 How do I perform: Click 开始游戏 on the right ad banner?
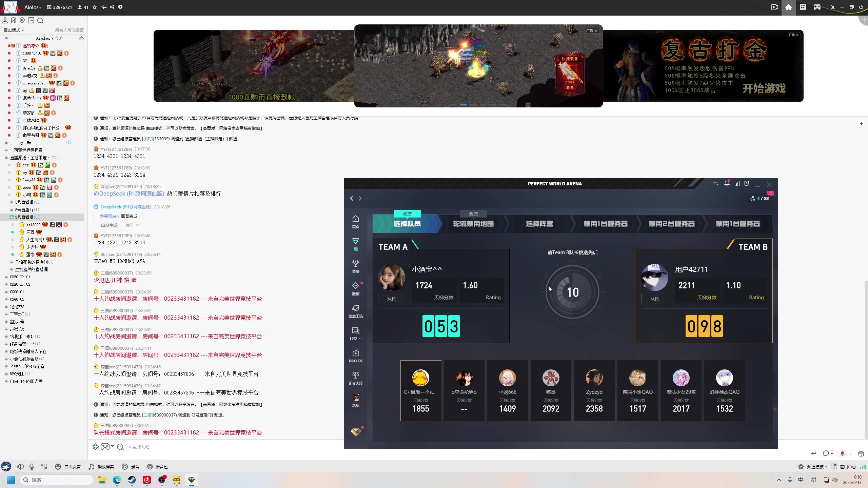[x=764, y=89]
